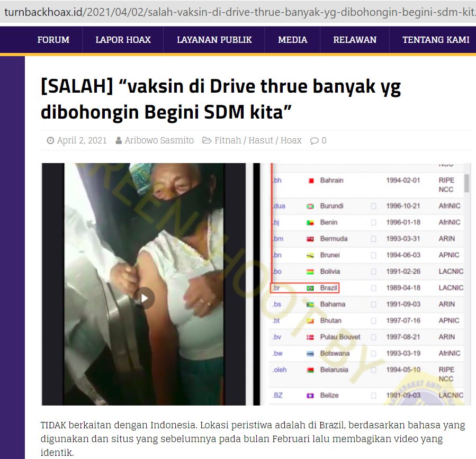Open the LAYANAN PUBLIK menu item

click(x=214, y=40)
